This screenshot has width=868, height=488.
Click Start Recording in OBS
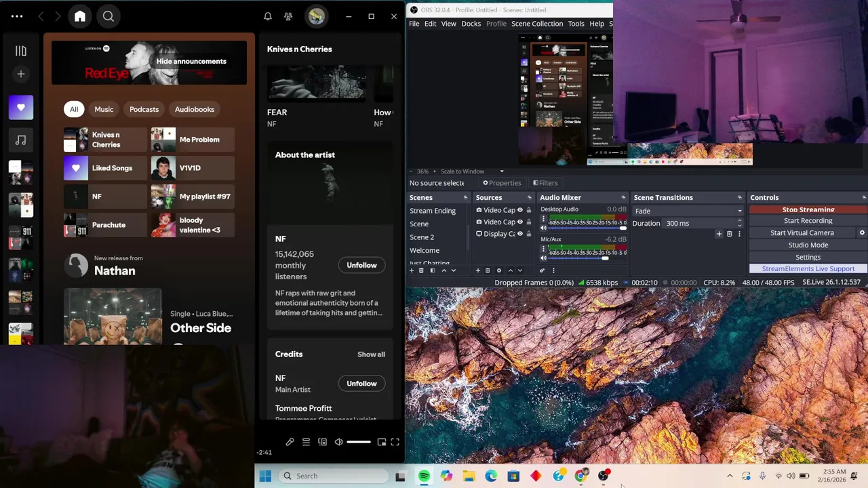click(808, 220)
